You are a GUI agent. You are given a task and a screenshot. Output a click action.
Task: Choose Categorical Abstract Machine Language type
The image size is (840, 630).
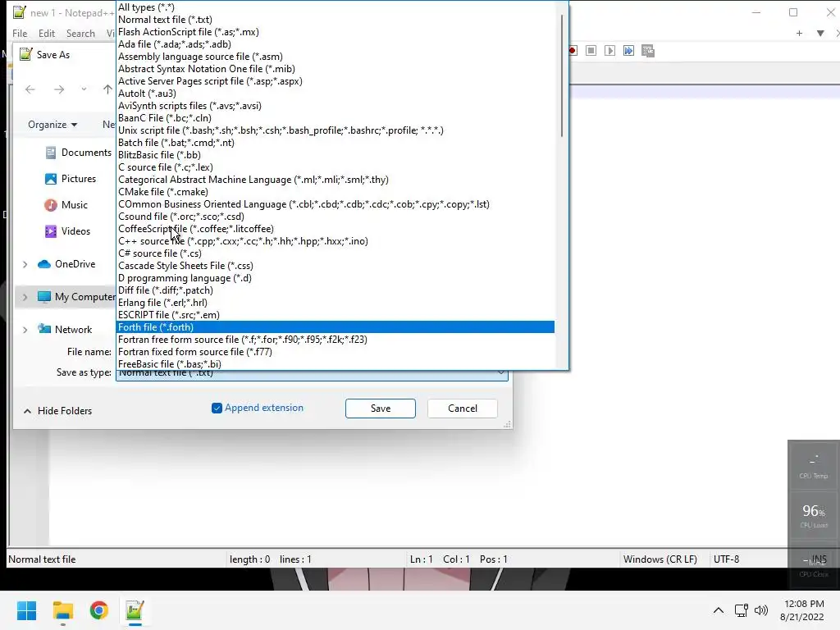click(336, 180)
